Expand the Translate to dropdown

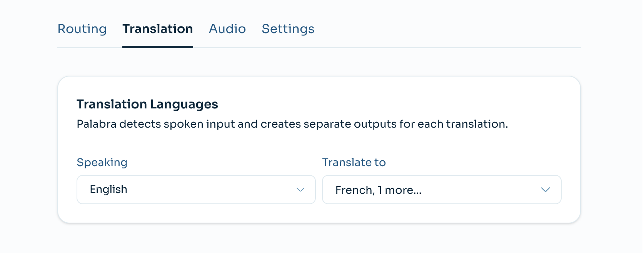click(441, 190)
